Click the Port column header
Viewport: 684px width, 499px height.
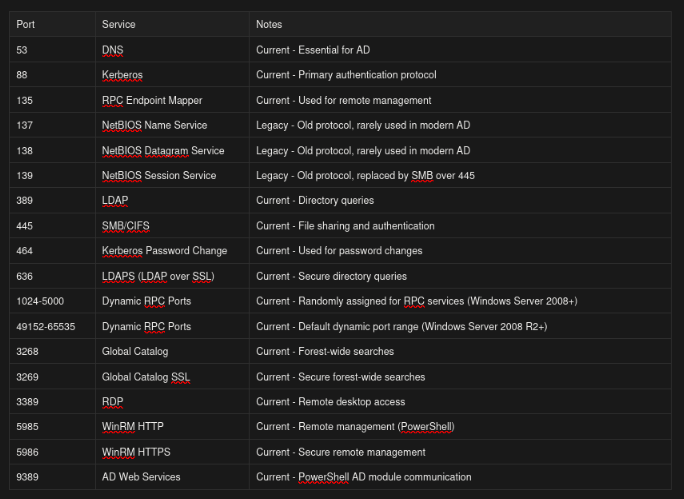tap(26, 24)
